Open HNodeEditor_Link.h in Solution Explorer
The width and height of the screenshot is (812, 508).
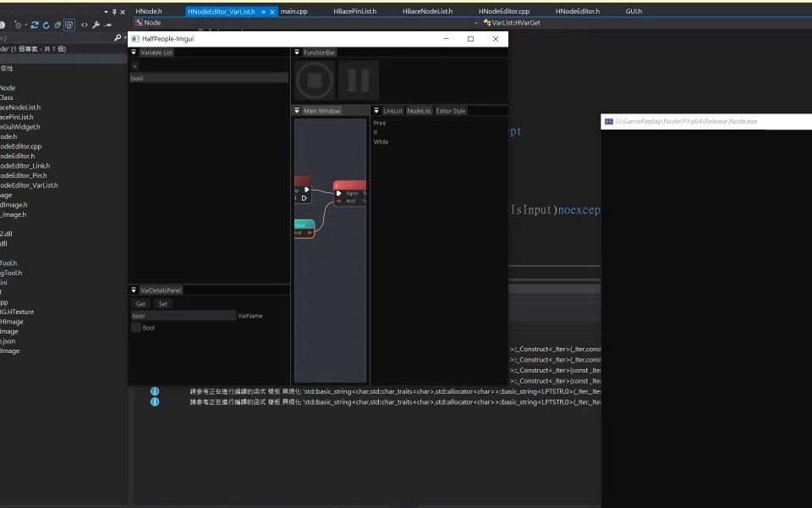[x=25, y=166]
